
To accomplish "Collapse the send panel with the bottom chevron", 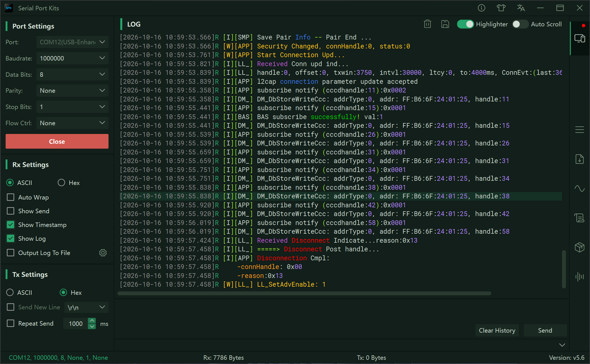I will 562,345.
